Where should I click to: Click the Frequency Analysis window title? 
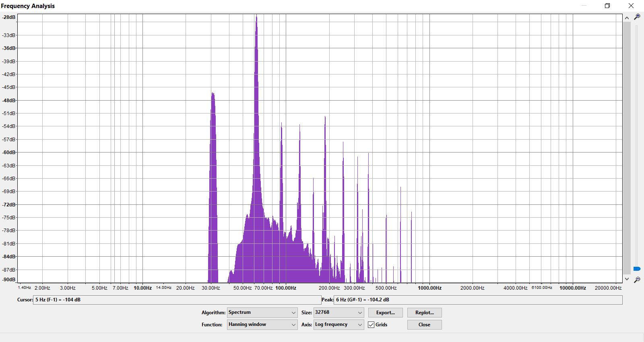(28, 6)
